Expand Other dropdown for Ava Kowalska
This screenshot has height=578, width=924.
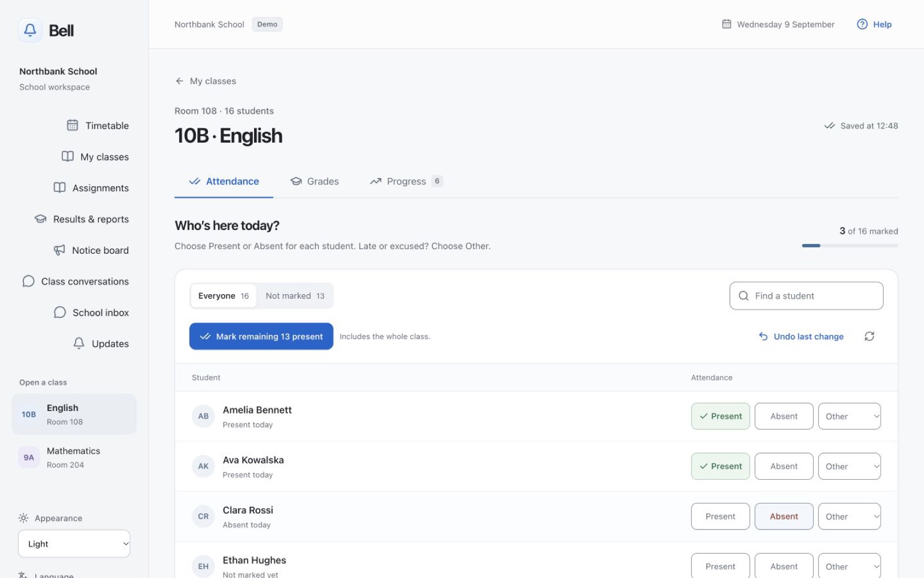pyautogui.click(x=849, y=466)
